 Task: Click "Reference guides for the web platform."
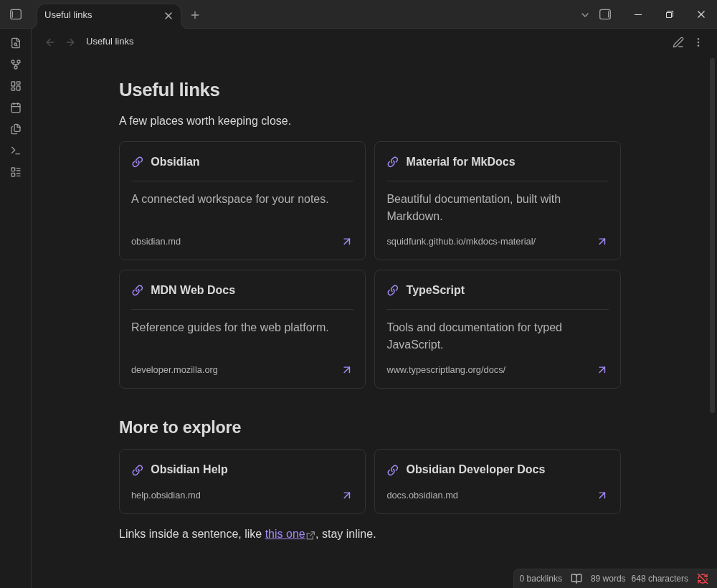[x=229, y=328]
